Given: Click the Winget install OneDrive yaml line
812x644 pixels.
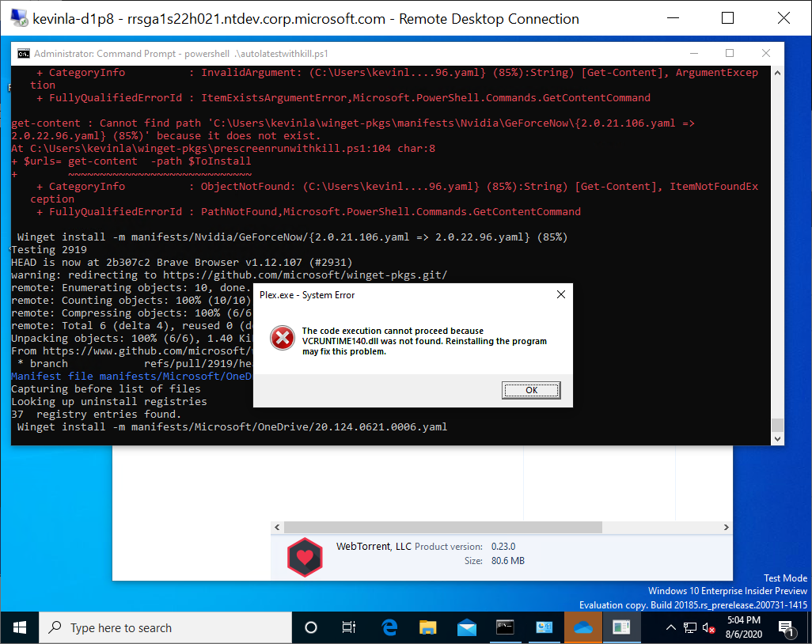Looking at the screenshot, I should click(x=232, y=427).
